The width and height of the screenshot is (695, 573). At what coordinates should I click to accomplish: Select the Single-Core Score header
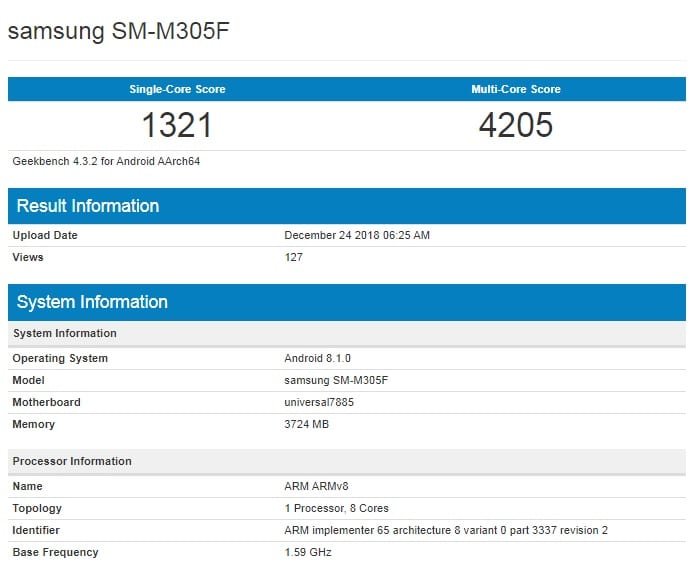(177, 89)
